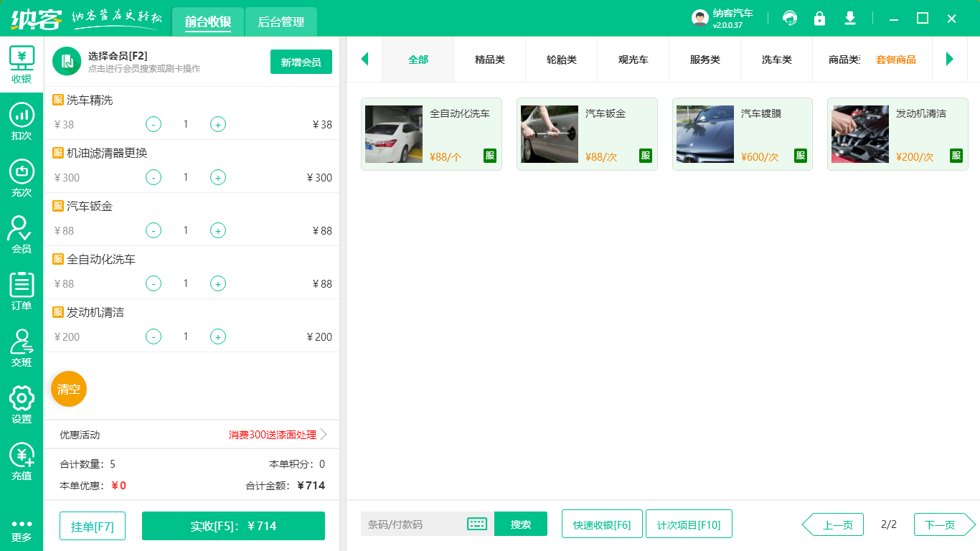980x551 pixels.
Task: Click the right arrow on category tabs
Action: click(950, 60)
